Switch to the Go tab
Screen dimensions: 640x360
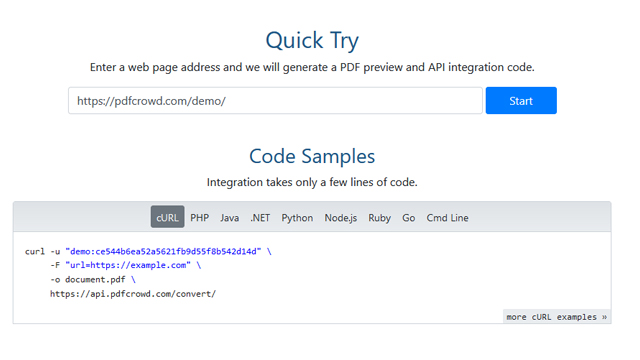click(x=409, y=218)
